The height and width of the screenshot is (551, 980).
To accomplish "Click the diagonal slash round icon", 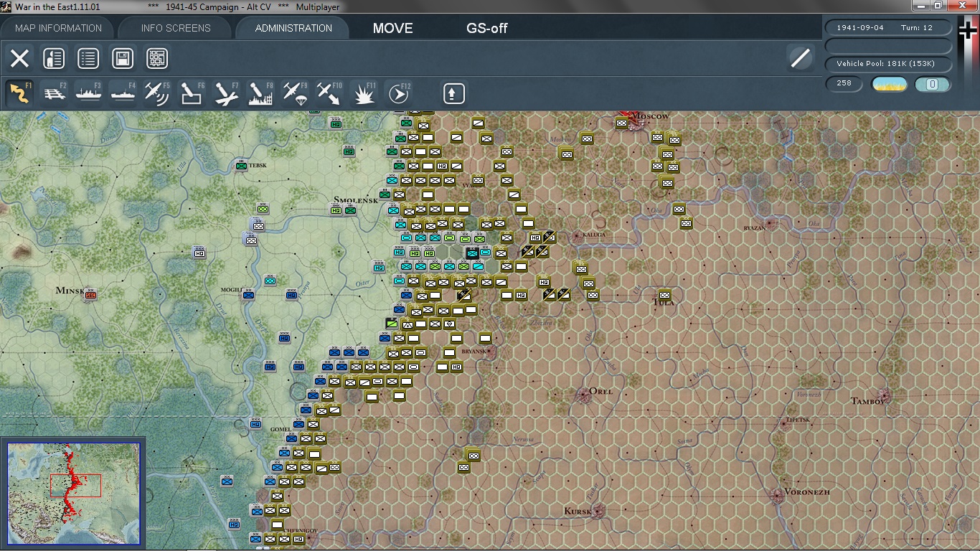I will (x=800, y=58).
